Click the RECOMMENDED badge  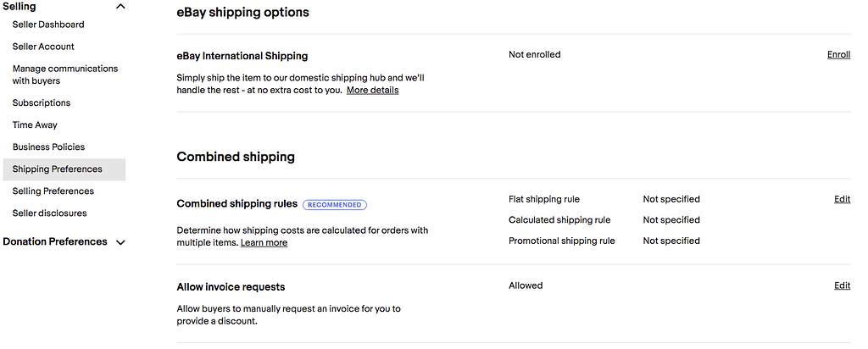click(x=334, y=204)
